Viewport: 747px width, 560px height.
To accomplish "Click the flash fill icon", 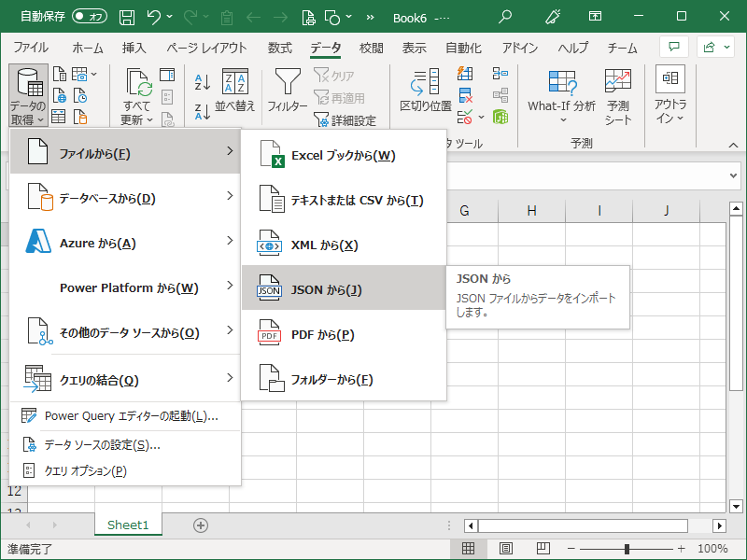I will (464, 73).
